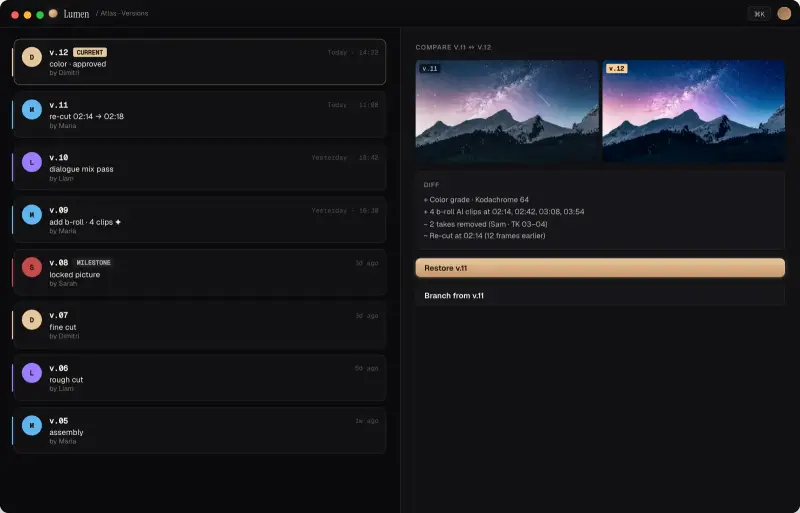Click the Lumen app logo icon
The height and width of the screenshot is (513, 800).
(x=53, y=14)
